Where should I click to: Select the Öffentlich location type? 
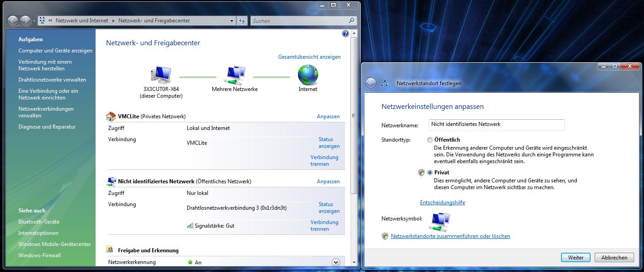[x=430, y=140]
